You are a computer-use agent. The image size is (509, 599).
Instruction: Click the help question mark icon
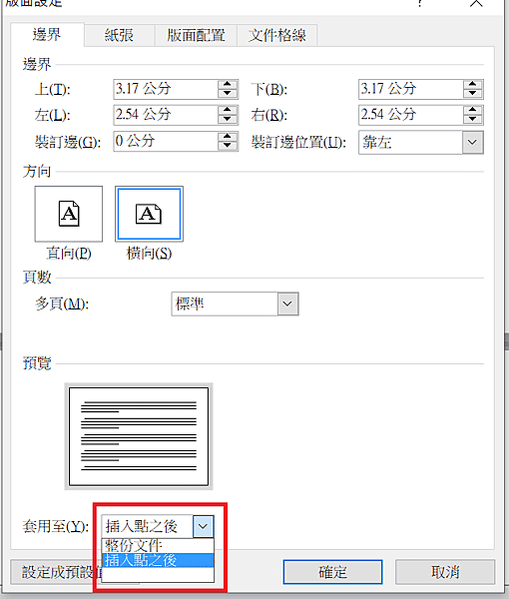point(420,3)
